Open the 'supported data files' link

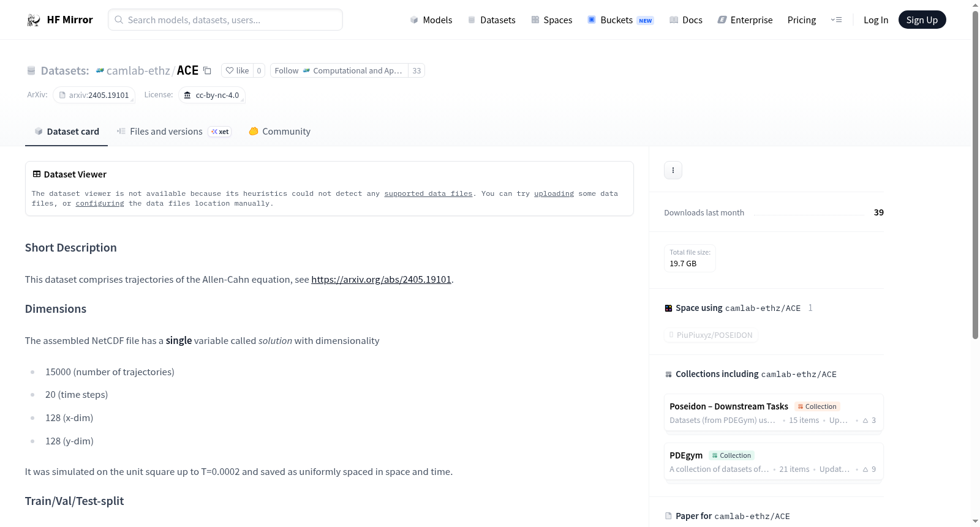(x=429, y=194)
